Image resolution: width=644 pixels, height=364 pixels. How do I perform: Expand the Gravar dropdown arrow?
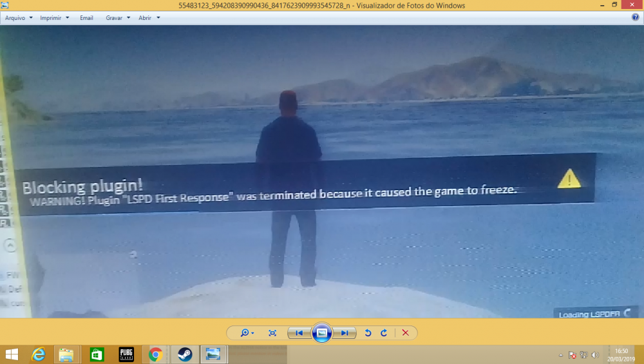click(129, 18)
